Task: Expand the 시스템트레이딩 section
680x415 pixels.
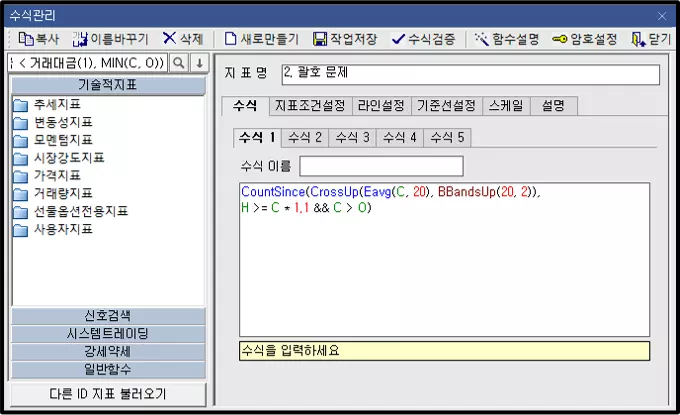Action: pyautogui.click(x=108, y=333)
